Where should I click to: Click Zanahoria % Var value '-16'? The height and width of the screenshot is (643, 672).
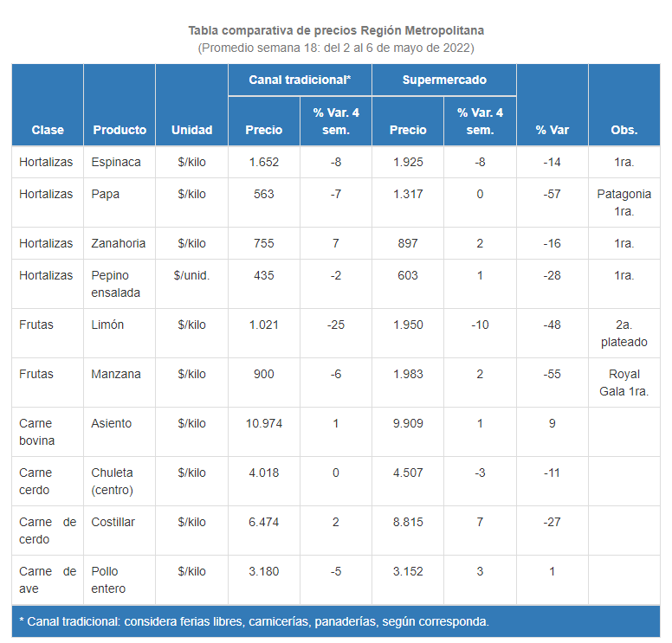[x=552, y=243]
